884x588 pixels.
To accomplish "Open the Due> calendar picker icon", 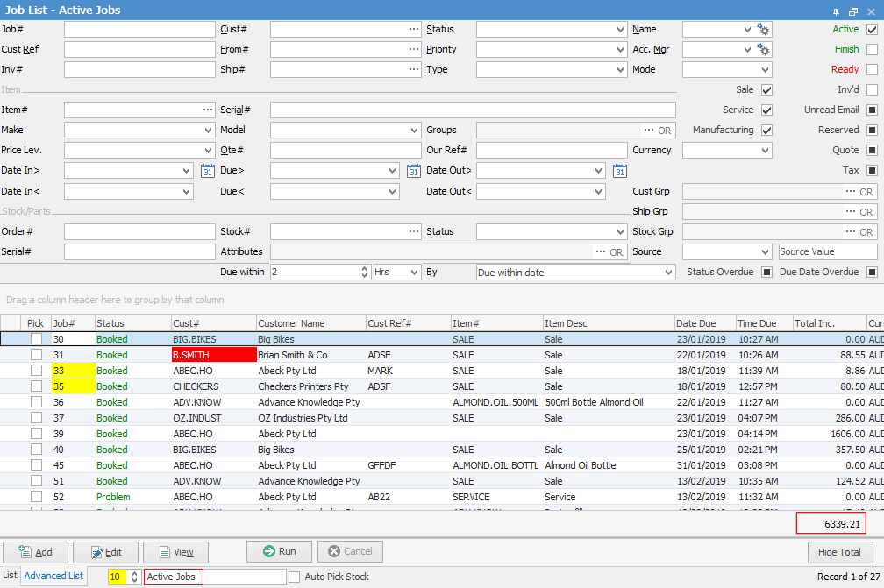I will click(x=413, y=171).
